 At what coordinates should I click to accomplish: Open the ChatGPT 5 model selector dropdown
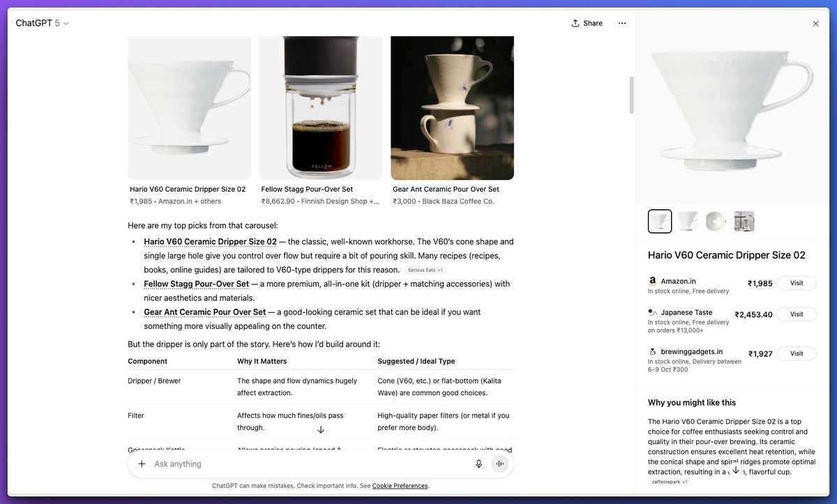tap(42, 23)
